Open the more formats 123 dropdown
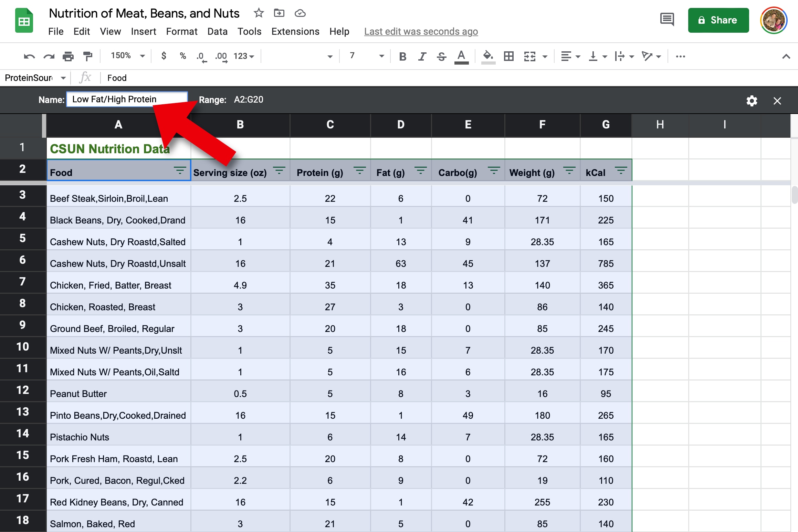 tap(244, 56)
